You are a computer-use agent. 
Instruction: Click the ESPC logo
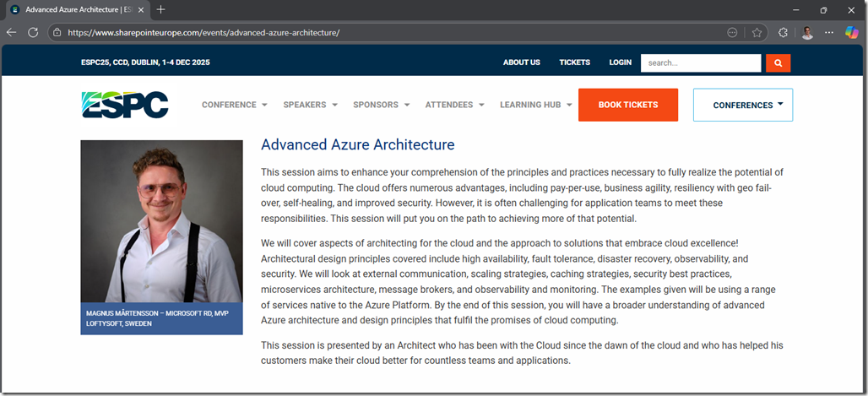[125, 105]
